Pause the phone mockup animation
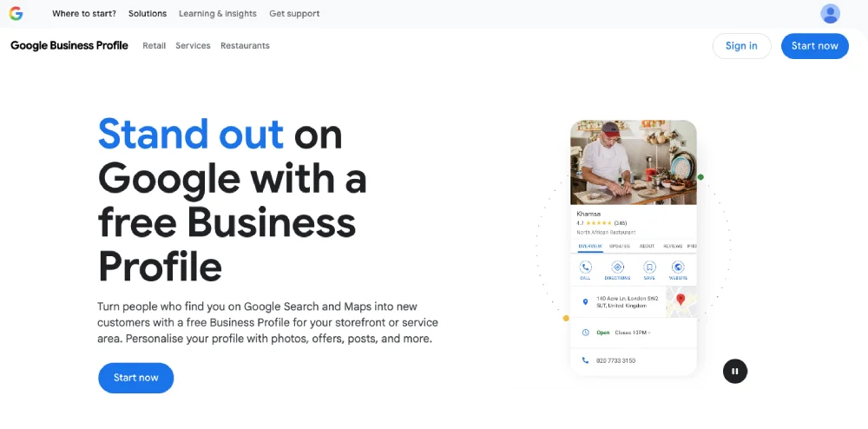This screenshot has width=868, height=429. coord(734,371)
